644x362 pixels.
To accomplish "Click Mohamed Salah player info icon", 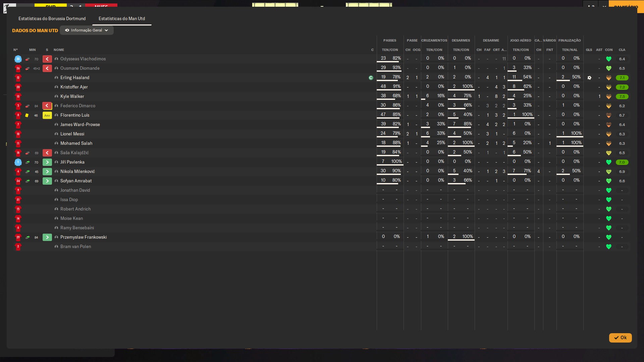I will coord(56,143).
